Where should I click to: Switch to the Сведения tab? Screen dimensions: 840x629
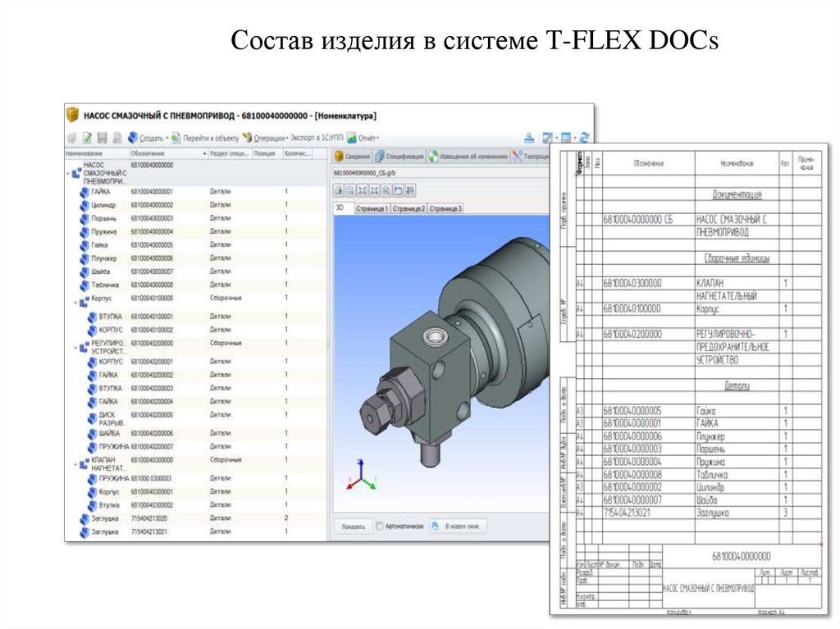coord(352,157)
